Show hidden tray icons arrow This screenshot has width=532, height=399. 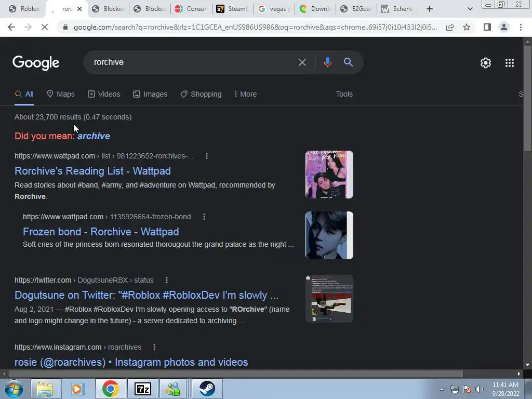[x=442, y=389]
